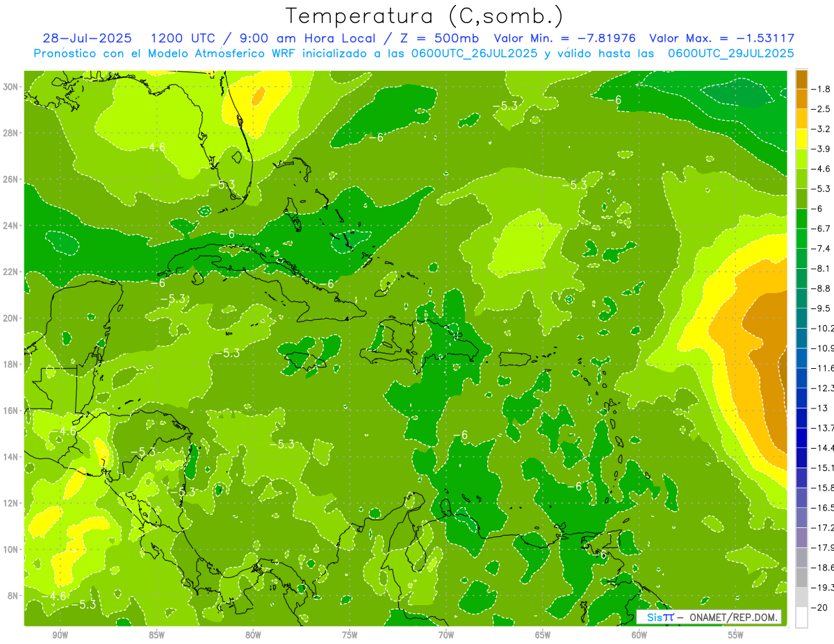Click the '-3.2' value on color legend
This screenshot has height=644, width=834.
point(822,129)
